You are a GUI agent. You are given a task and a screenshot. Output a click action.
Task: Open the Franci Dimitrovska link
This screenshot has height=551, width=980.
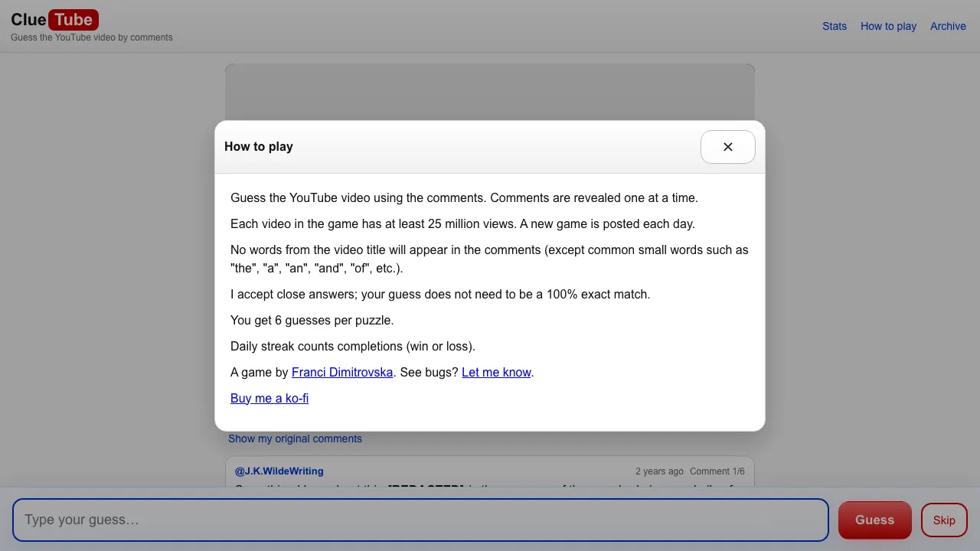(342, 372)
